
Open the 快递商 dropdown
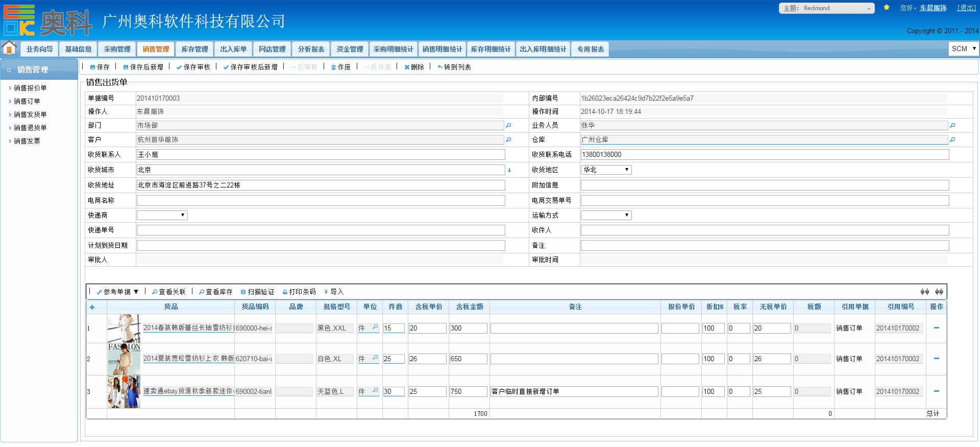point(162,215)
